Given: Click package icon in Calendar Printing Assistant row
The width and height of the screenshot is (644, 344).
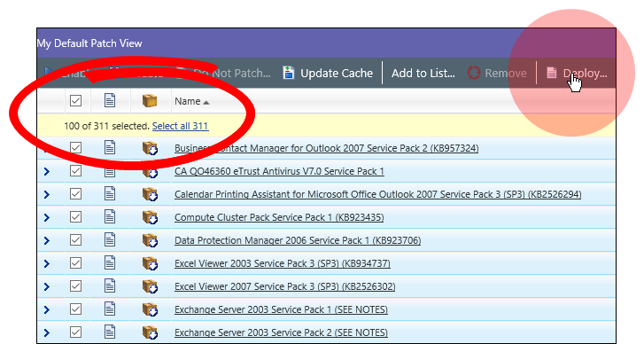Looking at the screenshot, I should 150,194.
